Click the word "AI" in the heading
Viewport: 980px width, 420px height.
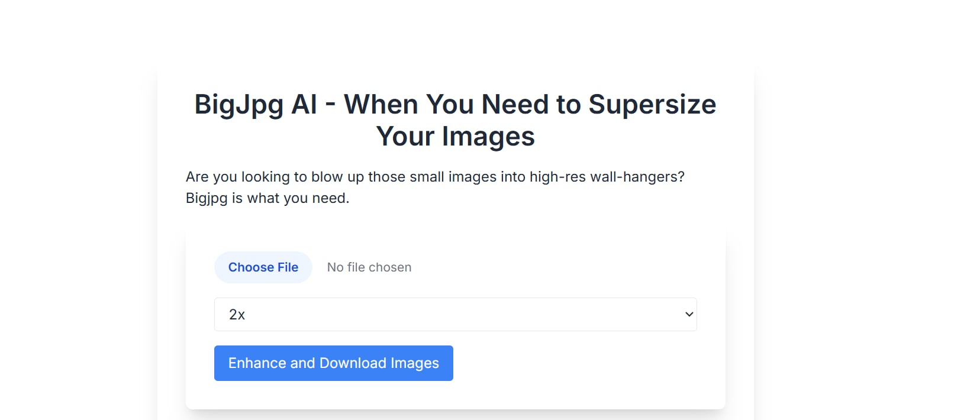coord(304,105)
